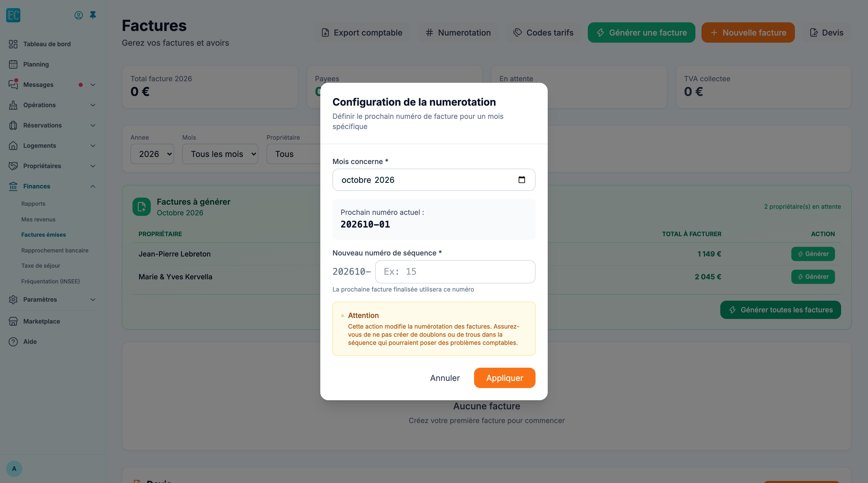Open the calendar picker icon in Mois concerne
The height and width of the screenshot is (483, 868).
[522, 180]
